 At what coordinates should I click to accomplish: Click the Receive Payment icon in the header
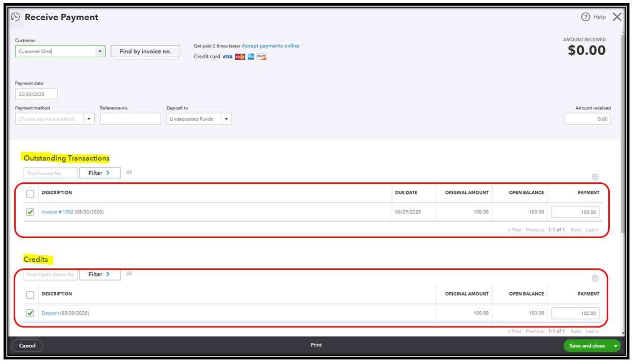16,17
